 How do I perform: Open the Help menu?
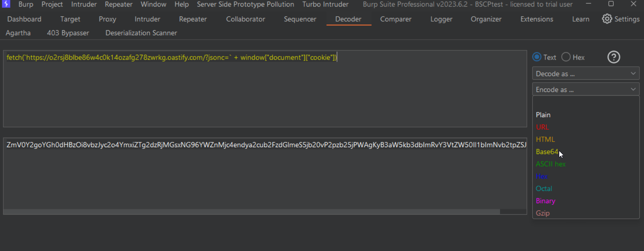(181, 4)
